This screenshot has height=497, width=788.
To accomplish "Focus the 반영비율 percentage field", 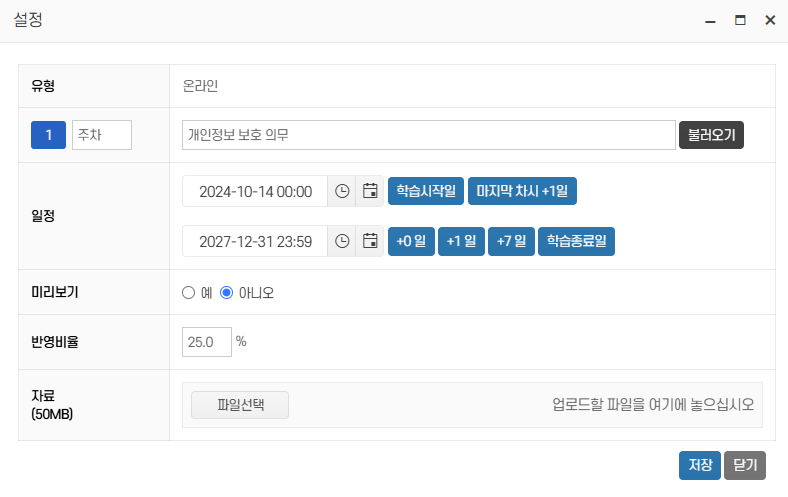I will pos(206,342).
